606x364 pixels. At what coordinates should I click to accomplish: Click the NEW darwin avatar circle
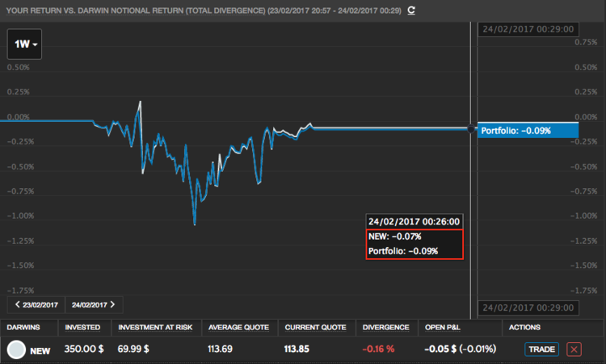[x=16, y=349]
